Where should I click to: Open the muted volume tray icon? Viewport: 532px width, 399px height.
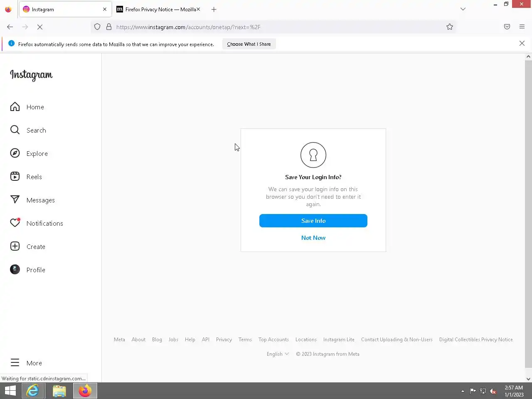[x=493, y=391]
